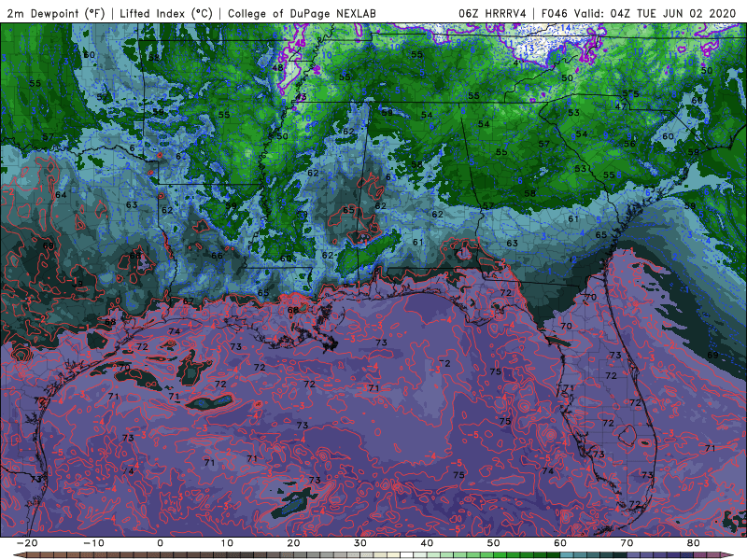The image size is (747, 560).
Task: Click the black '64' dewpoint value on map
Action: (x=61, y=195)
